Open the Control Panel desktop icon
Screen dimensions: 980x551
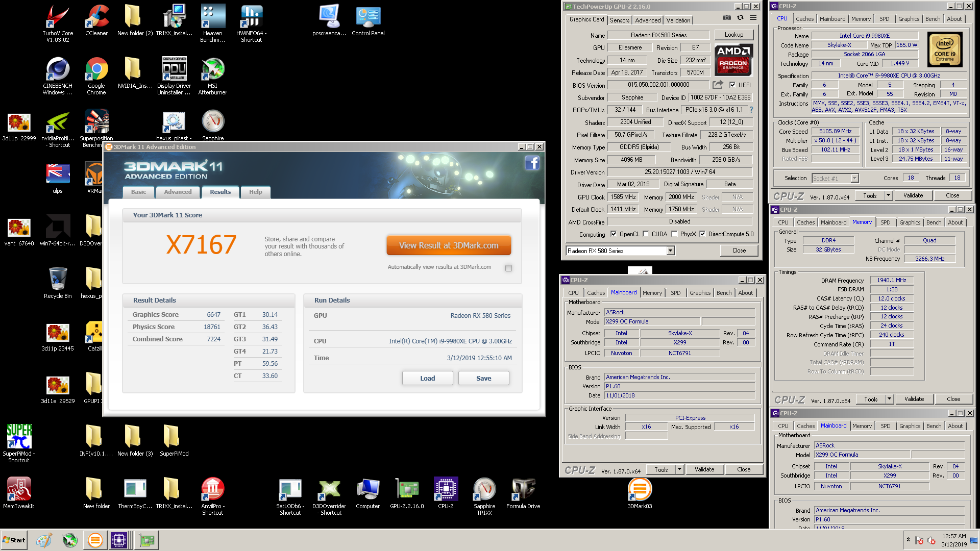tap(368, 20)
